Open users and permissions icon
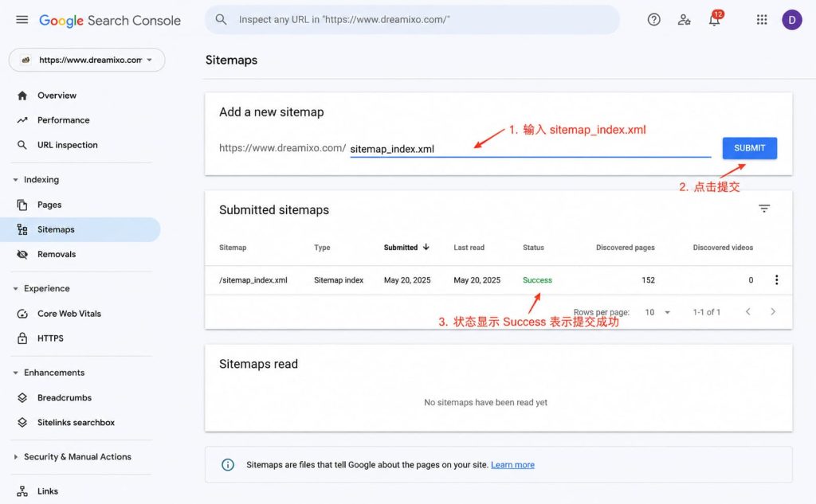This screenshot has width=816, height=504. [684, 20]
